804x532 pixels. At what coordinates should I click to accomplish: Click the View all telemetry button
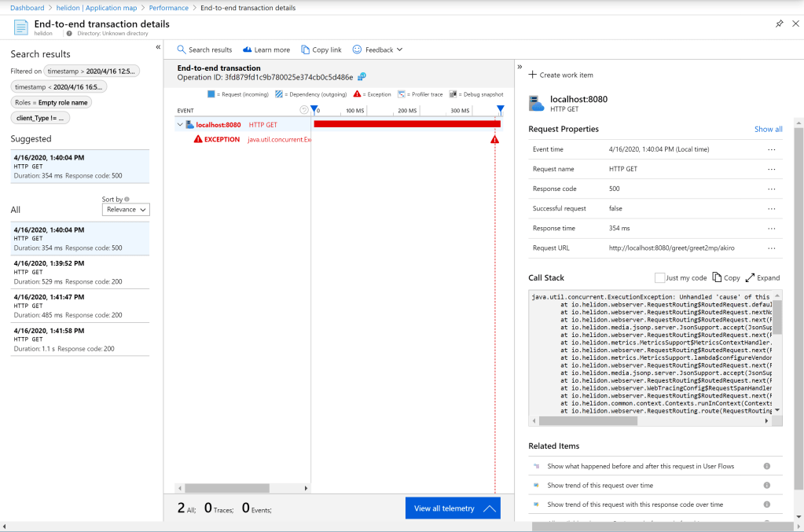453,508
